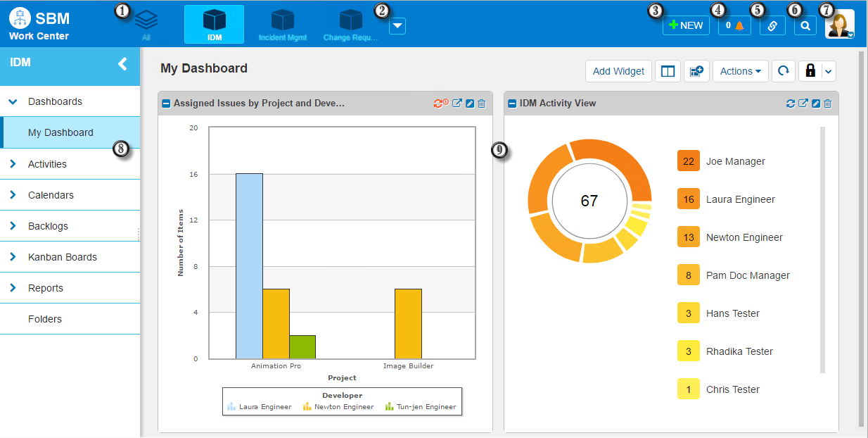Open Folders in the sidebar
Screen dimensions: 868x438
pyautogui.click(x=45, y=319)
